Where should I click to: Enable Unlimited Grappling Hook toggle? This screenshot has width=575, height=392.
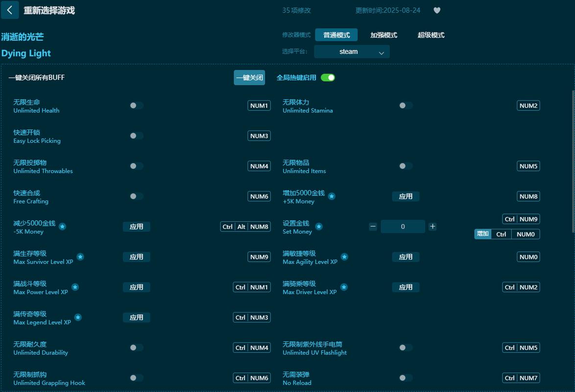[x=137, y=378]
